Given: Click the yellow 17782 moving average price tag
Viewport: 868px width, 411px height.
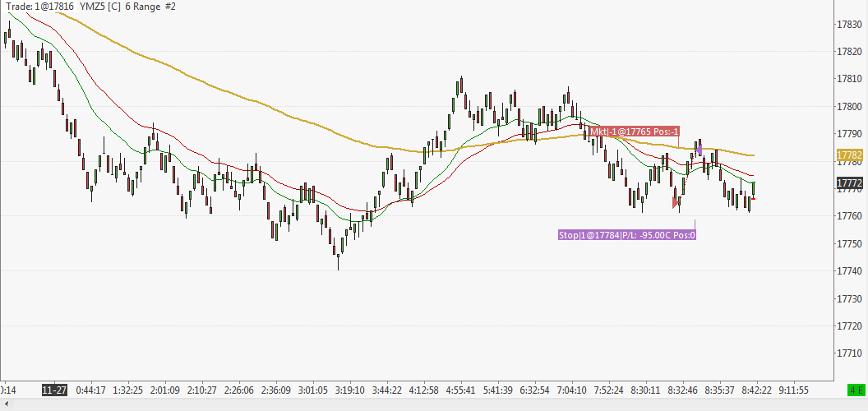Looking at the screenshot, I should pos(850,155).
